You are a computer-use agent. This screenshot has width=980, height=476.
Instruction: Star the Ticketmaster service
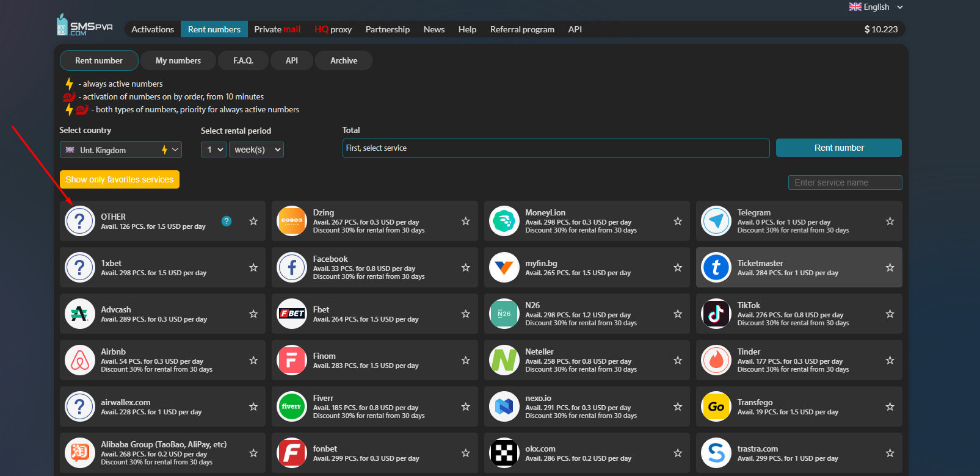tap(890, 267)
